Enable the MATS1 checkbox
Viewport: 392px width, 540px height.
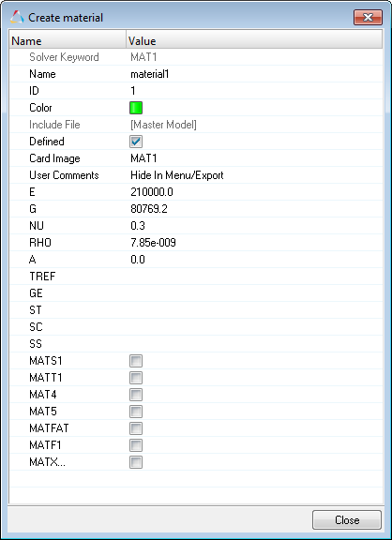click(x=136, y=361)
